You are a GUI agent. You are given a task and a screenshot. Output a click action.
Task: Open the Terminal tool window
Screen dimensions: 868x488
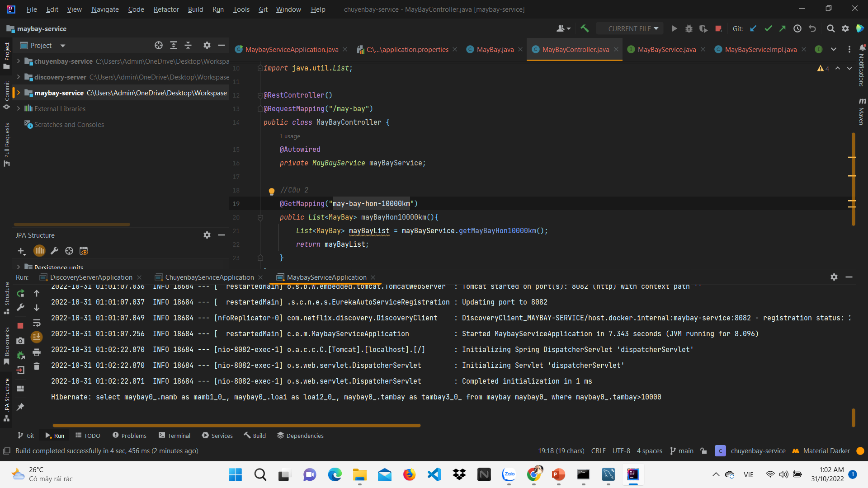(x=179, y=435)
